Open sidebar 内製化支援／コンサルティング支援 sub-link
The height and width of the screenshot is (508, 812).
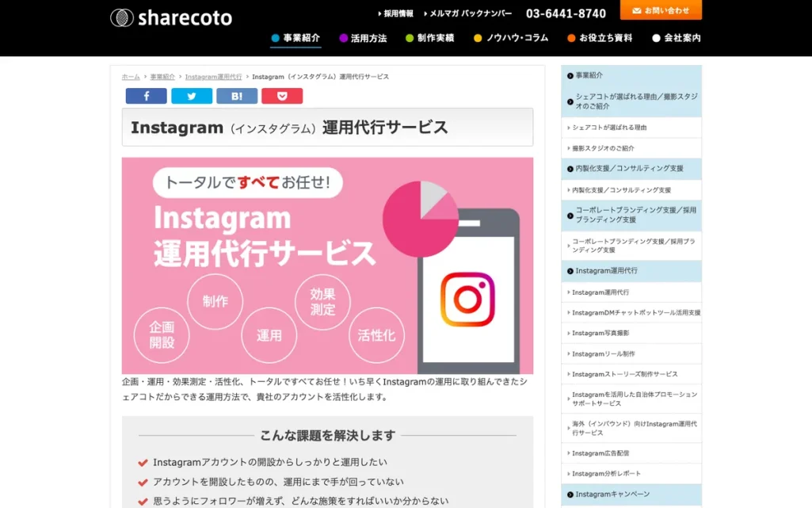click(x=631, y=190)
